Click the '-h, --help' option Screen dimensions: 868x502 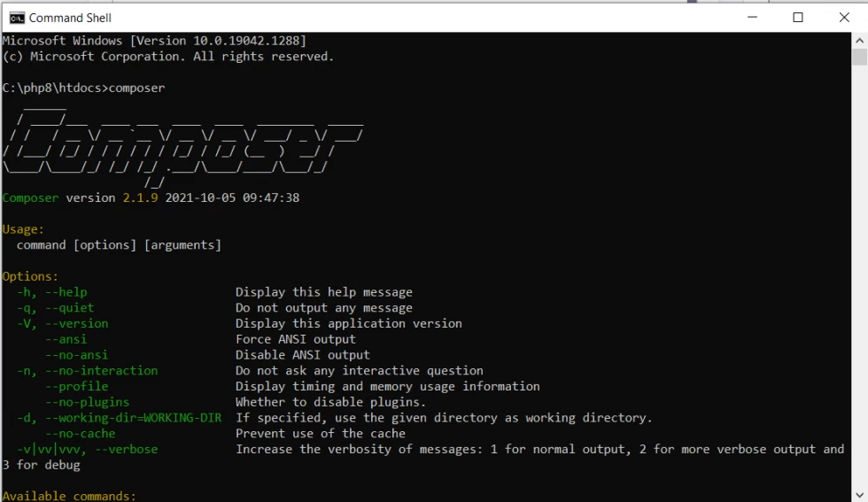pos(52,292)
